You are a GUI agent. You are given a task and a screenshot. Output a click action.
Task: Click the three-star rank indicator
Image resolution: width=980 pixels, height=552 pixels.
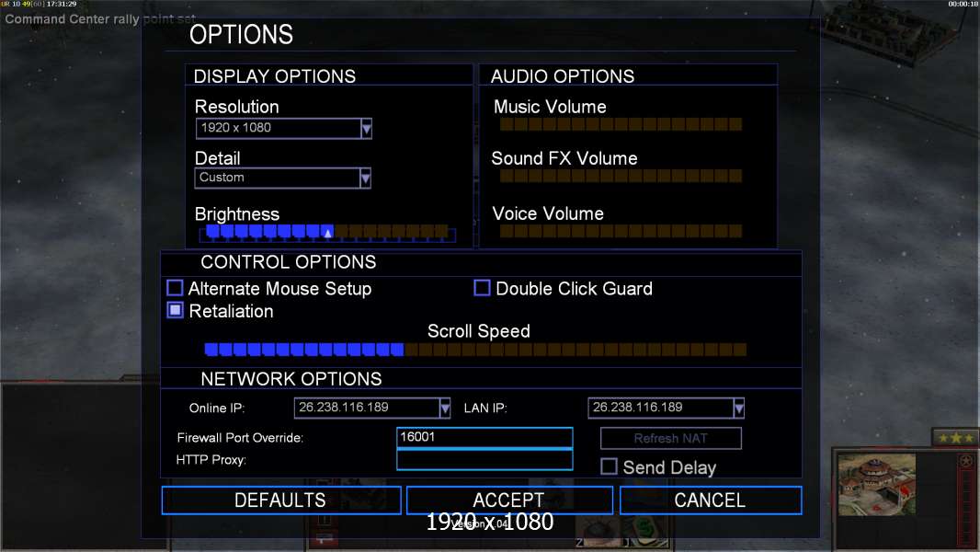tap(955, 438)
